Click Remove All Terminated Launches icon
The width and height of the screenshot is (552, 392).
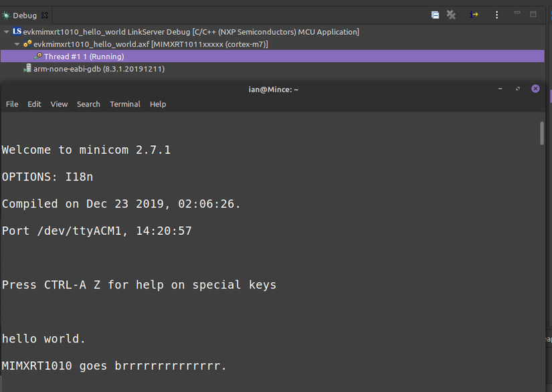(x=452, y=15)
